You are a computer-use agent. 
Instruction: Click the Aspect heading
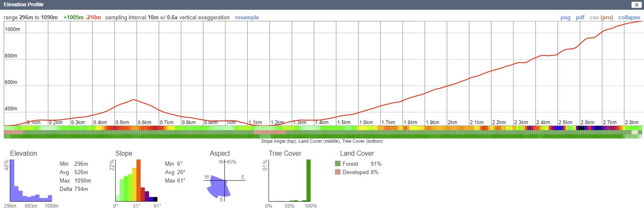(x=220, y=154)
